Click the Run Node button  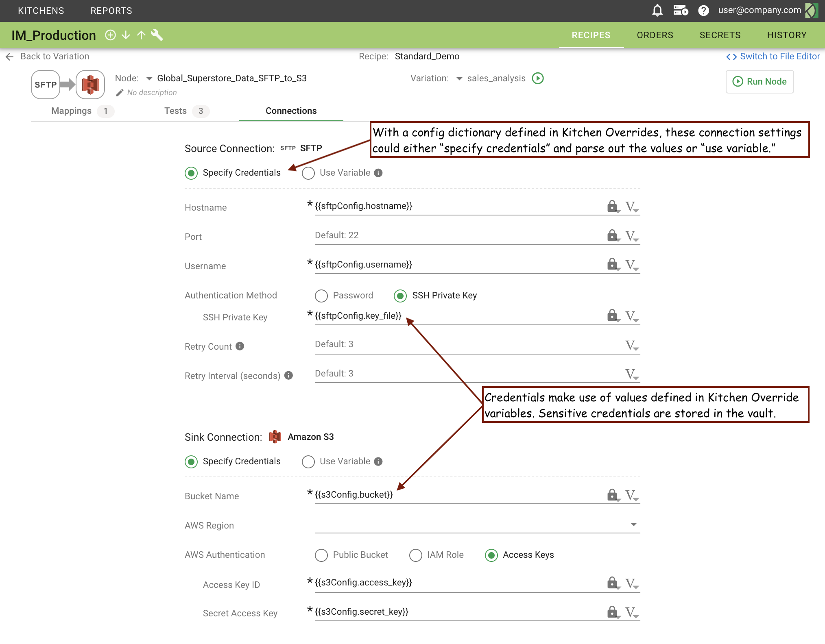760,81
